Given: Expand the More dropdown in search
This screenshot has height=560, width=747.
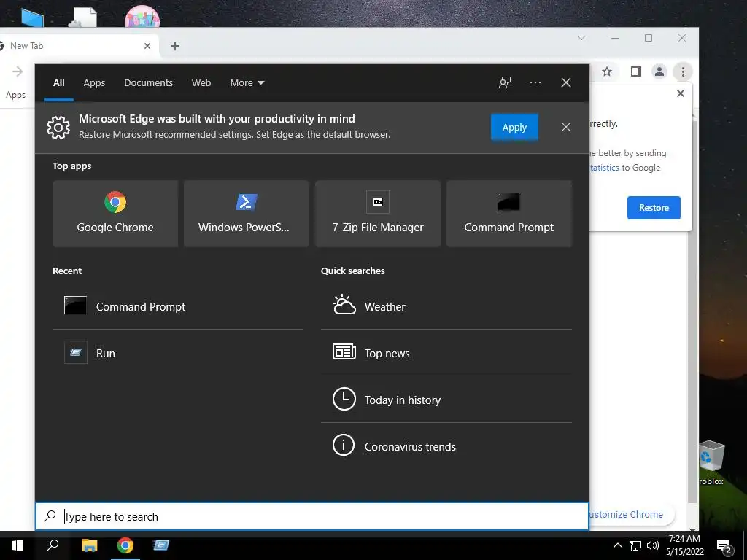Looking at the screenshot, I should 247,83.
